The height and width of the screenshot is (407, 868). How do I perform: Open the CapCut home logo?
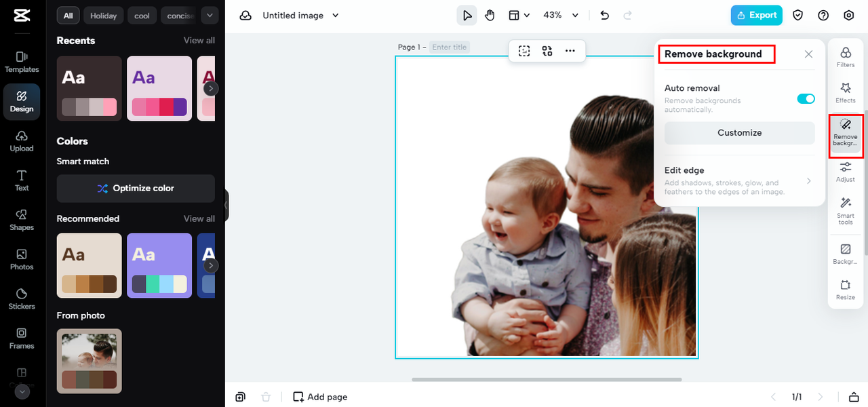tap(21, 16)
